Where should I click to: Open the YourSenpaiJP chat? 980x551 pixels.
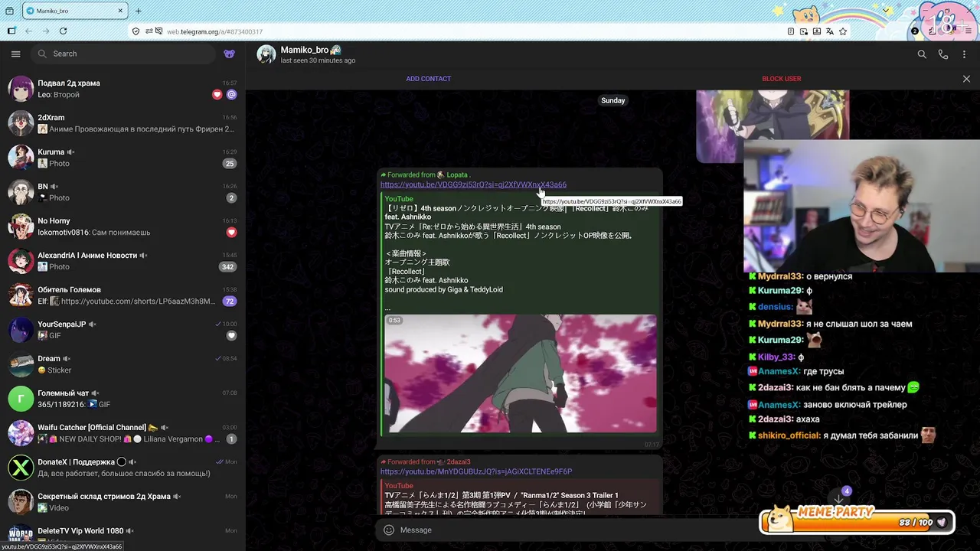[x=122, y=330]
